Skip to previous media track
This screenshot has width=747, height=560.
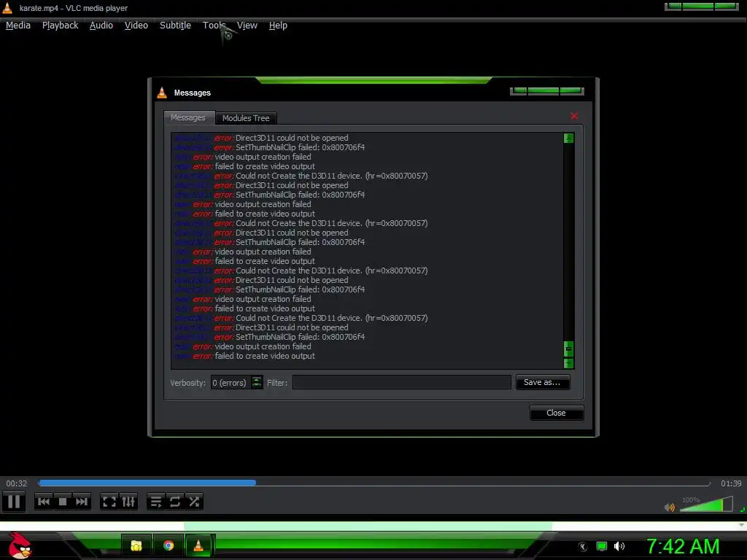point(43,502)
